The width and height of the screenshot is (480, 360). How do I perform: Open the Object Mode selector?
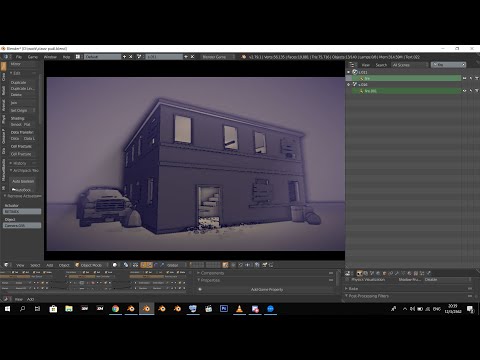click(x=91, y=265)
